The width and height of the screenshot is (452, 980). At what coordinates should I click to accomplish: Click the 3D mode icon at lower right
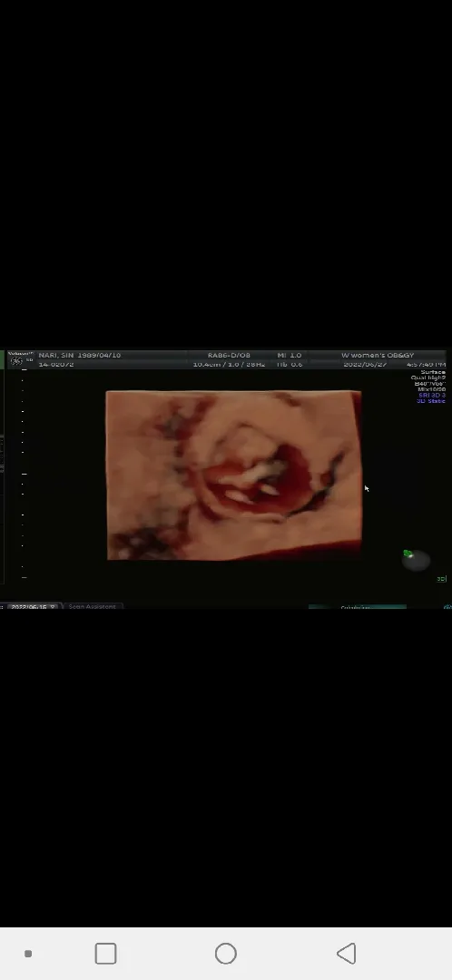441,579
